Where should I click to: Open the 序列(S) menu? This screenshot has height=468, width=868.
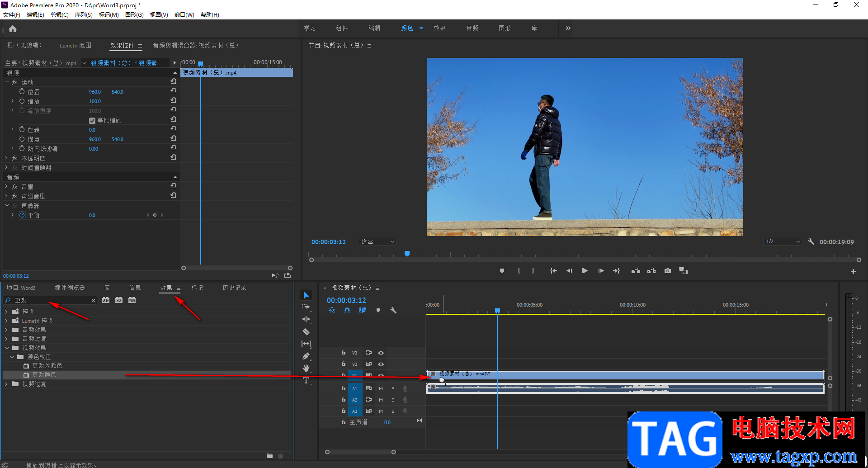[83, 15]
